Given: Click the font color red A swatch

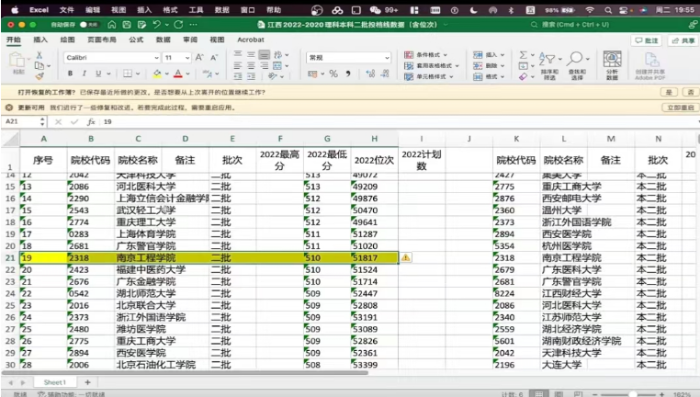Looking at the screenshot, I should pos(178,74).
